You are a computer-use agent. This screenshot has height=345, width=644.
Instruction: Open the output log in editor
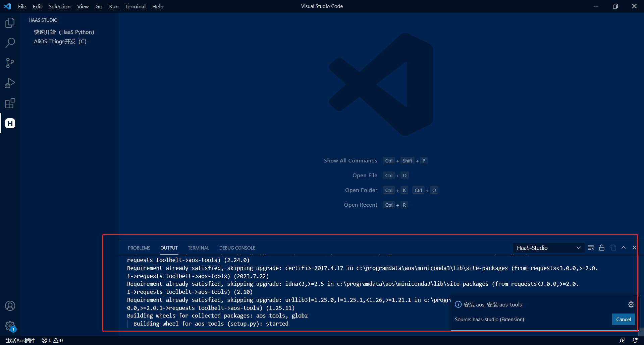(613, 248)
